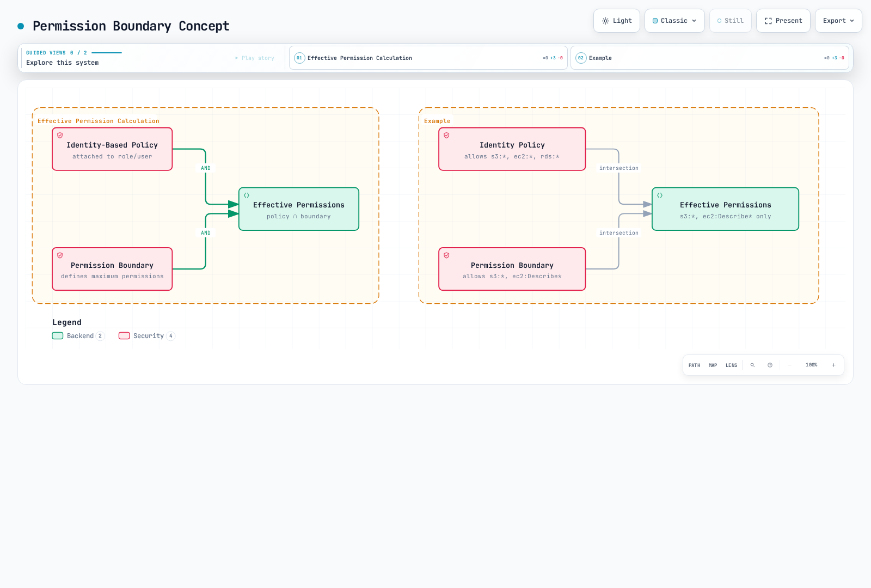The width and height of the screenshot is (871, 588).
Task: Click the Explore this system text
Action: tap(63, 63)
